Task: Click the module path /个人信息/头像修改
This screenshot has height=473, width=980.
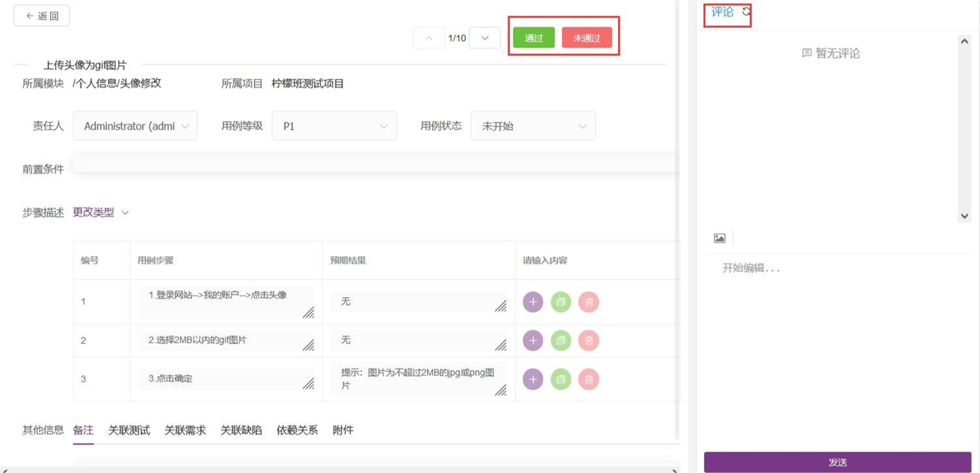Action: 117,83
